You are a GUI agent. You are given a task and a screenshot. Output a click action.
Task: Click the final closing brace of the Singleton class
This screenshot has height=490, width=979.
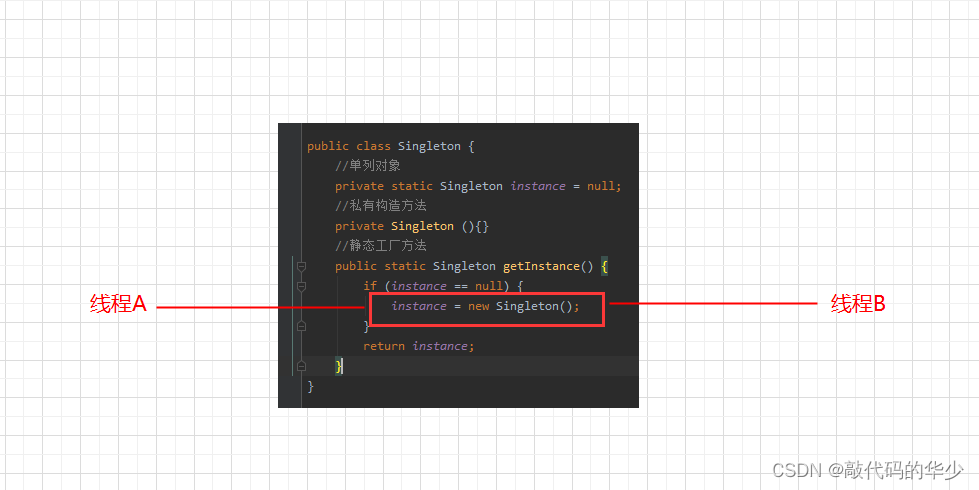[x=310, y=386]
